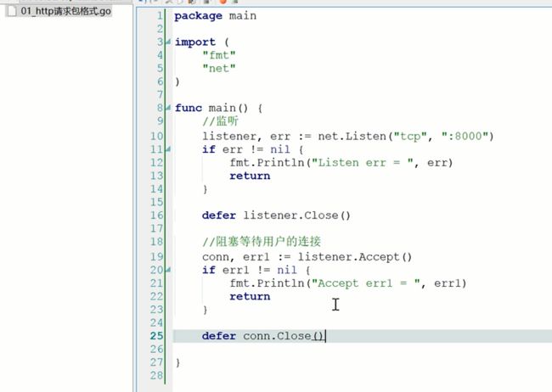552x392 pixels.
Task: Collapse the import block fold marker
Action: pyautogui.click(x=168, y=42)
